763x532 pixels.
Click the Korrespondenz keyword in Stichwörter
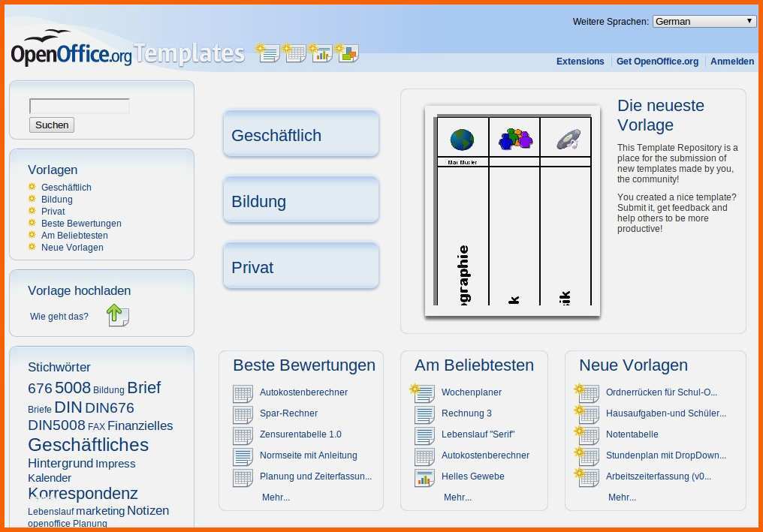[x=83, y=494]
